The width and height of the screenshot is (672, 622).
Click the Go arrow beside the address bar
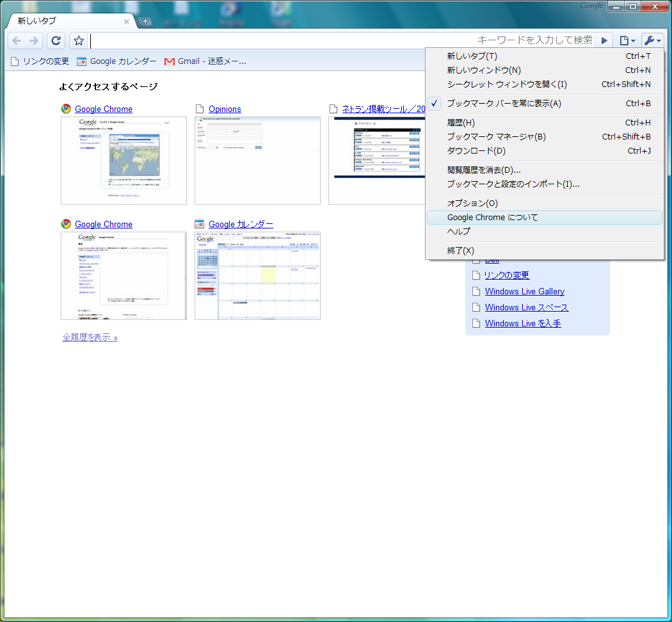click(604, 40)
